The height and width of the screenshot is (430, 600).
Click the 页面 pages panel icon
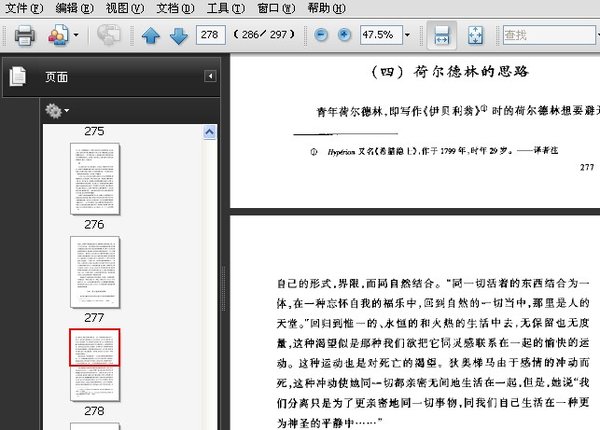coord(18,76)
